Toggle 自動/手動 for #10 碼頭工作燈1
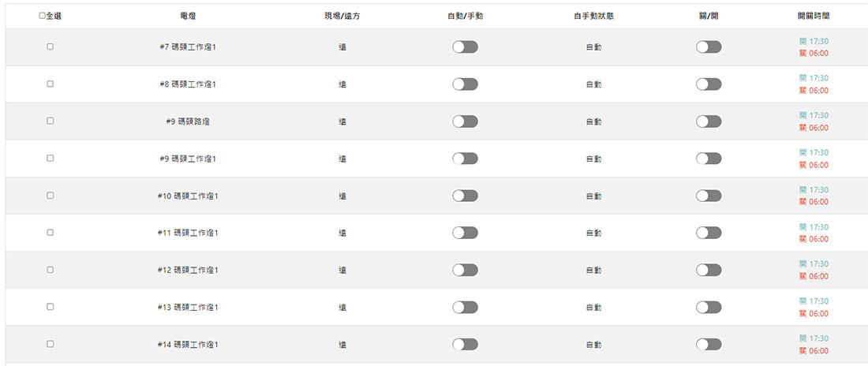 click(465, 196)
